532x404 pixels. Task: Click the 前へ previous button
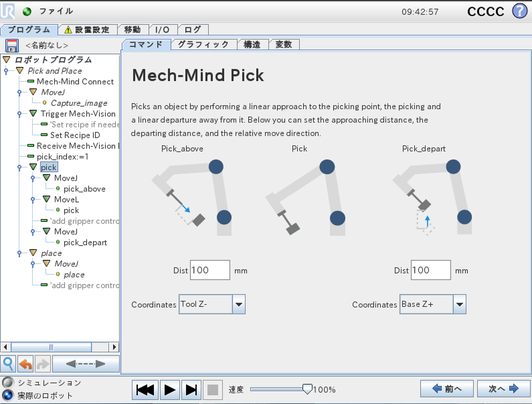pyautogui.click(x=446, y=389)
